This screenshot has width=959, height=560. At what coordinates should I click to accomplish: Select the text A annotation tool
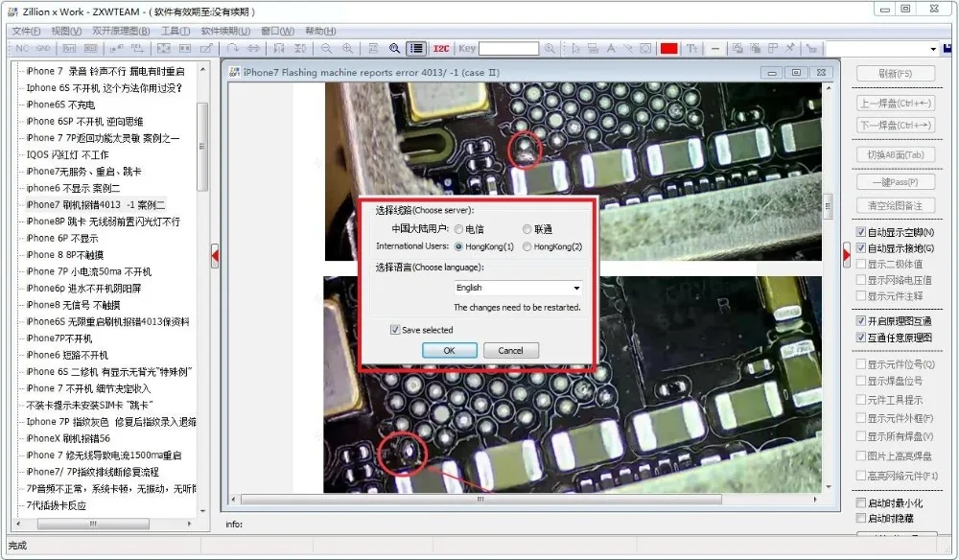pyautogui.click(x=611, y=48)
